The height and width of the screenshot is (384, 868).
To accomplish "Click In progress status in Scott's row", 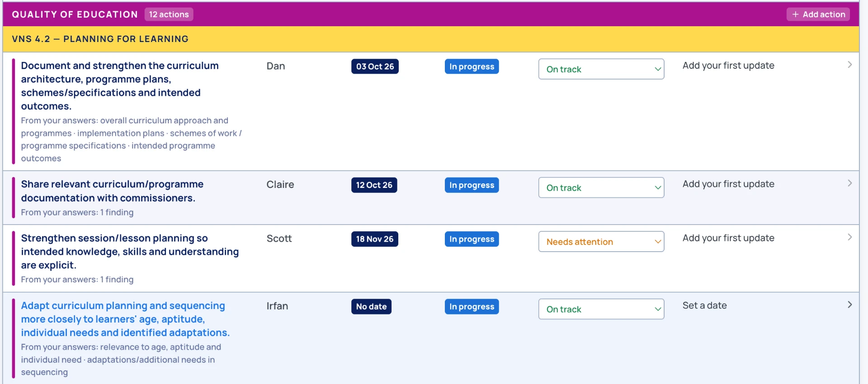I will pos(472,239).
